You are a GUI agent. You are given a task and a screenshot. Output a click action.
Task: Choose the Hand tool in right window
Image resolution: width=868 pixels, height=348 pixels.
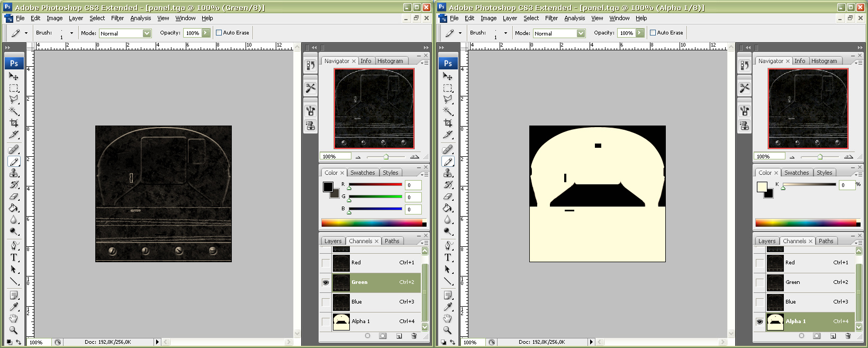448,318
